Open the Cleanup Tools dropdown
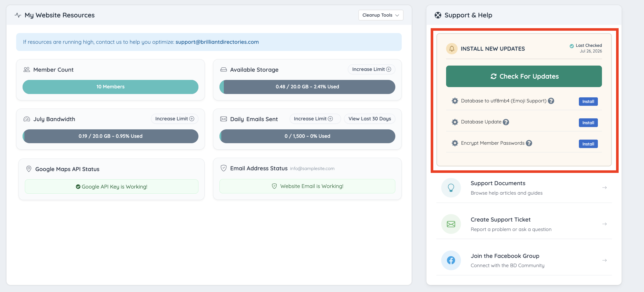644x292 pixels. click(381, 15)
